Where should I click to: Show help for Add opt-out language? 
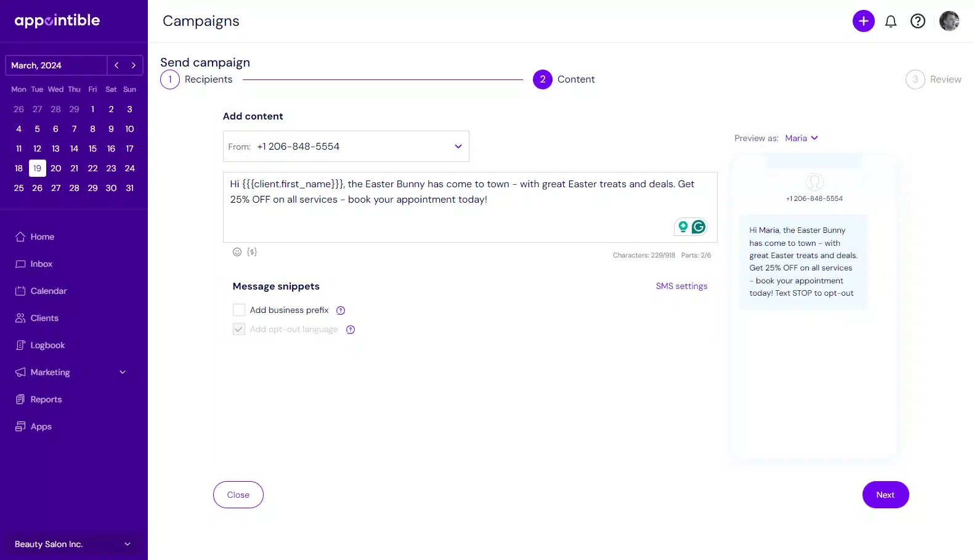coord(351,330)
